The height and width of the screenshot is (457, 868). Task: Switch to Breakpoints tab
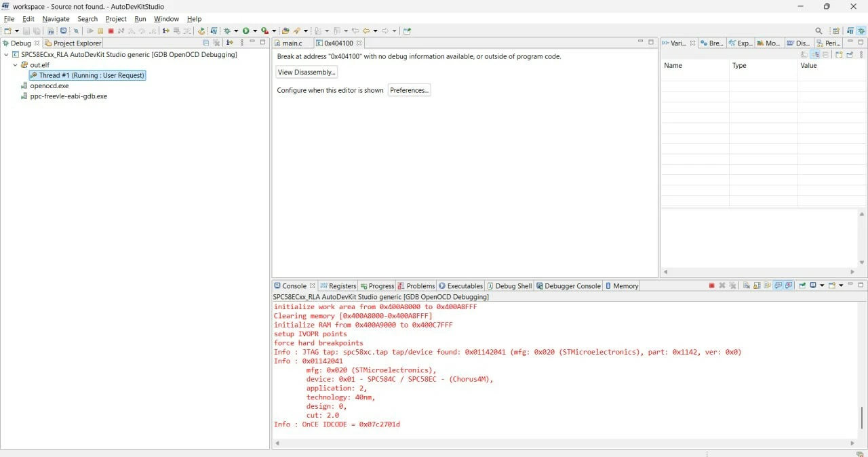712,43
